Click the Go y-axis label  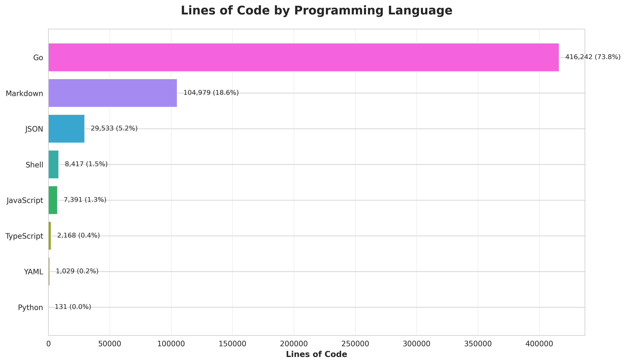pyautogui.click(x=38, y=58)
